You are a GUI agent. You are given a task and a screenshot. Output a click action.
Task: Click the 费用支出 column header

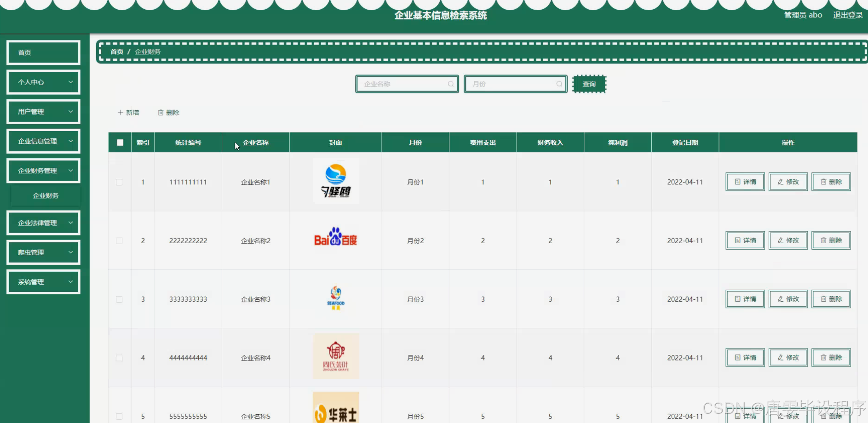(483, 143)
